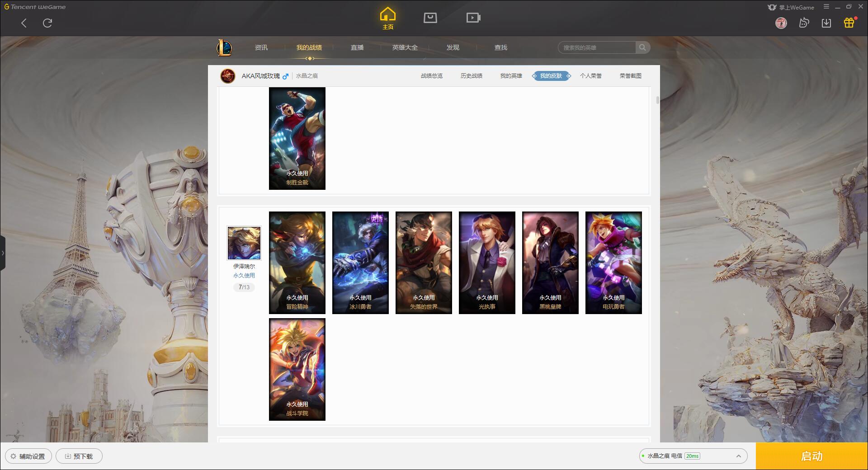Open the 英雄大全 tab
The image size is (868, 470).
tap(405, 47)
